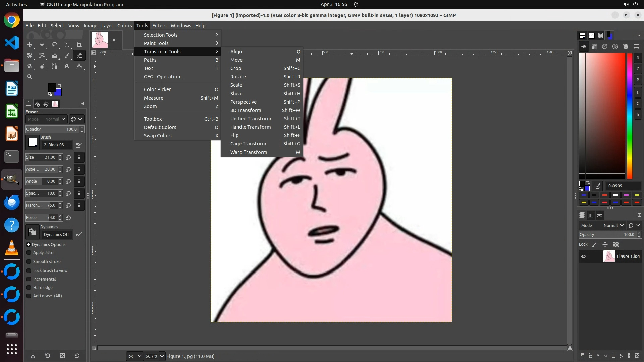Toggle the Hard edge option
Image resolution: width=644 pixels, height=362 pixels.
click(x=29, y=288)
